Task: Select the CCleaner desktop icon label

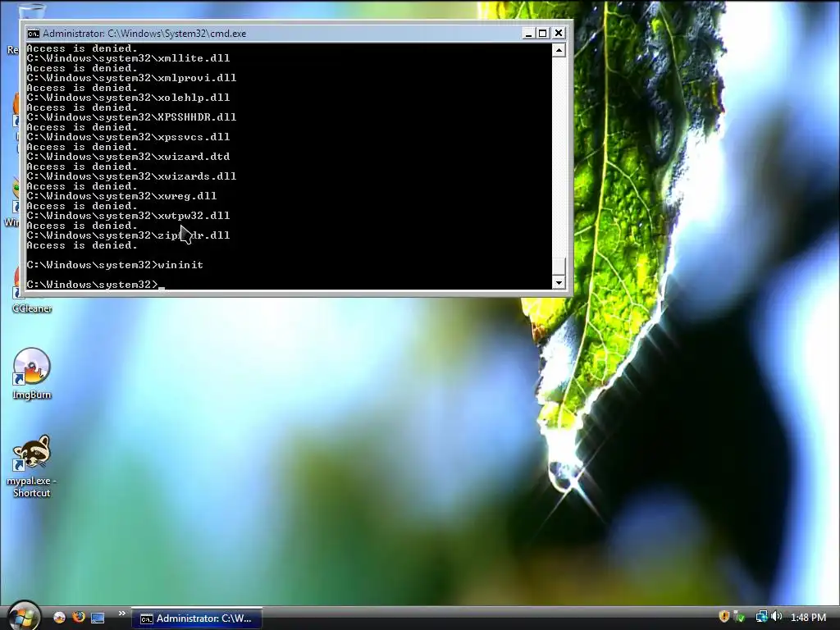Action: point(32,308)
